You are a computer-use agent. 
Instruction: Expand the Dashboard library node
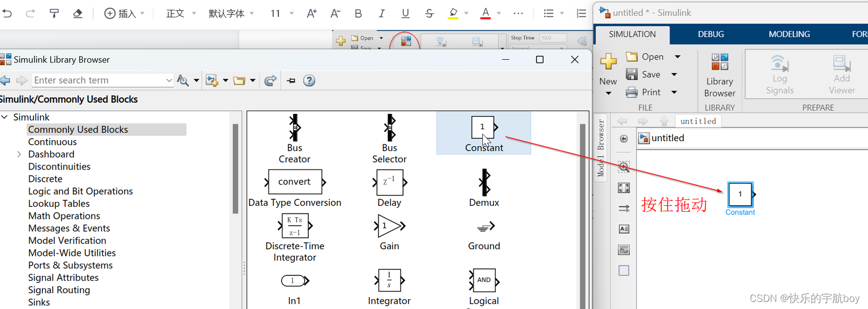point(19,154)
